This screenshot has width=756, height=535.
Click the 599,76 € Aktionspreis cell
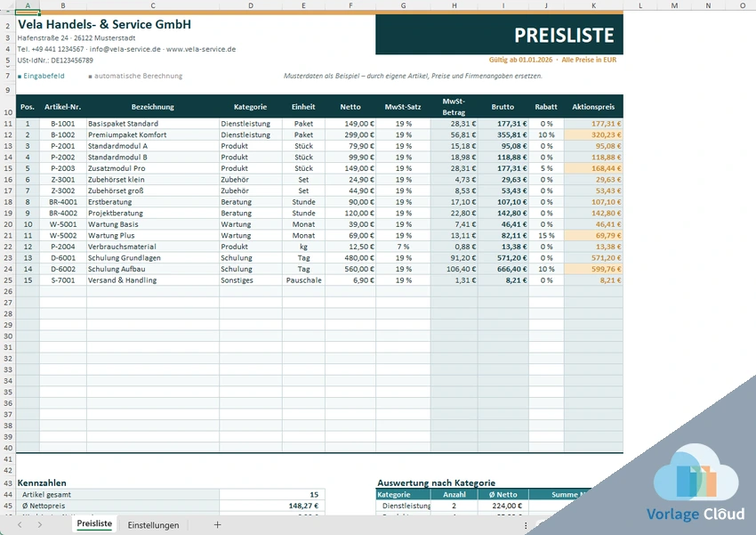click(593, 269)
